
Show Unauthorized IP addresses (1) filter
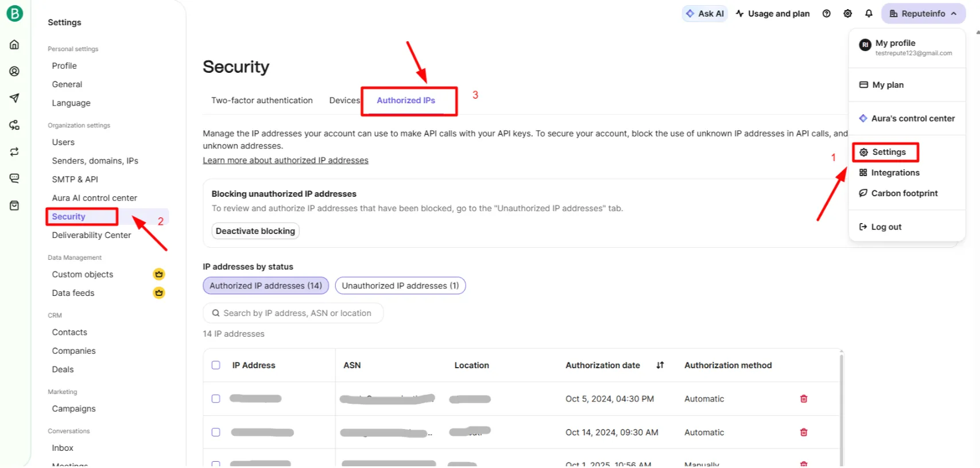click(400, 286)
